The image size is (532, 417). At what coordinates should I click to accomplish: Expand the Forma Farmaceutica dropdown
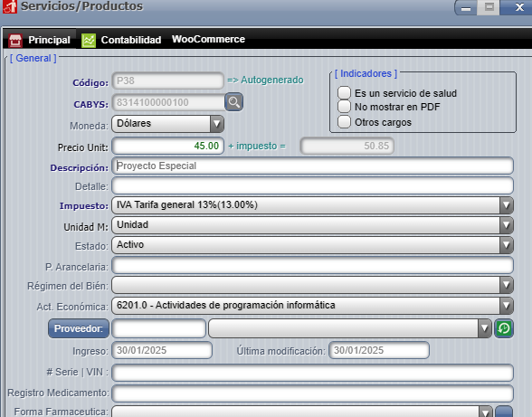tap(302, 412)
